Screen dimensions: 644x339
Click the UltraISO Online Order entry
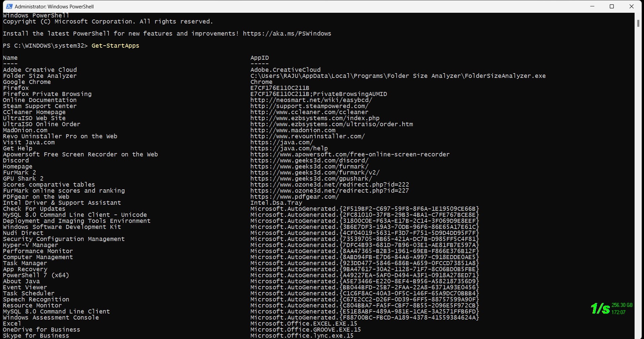(x=42, y=124)
